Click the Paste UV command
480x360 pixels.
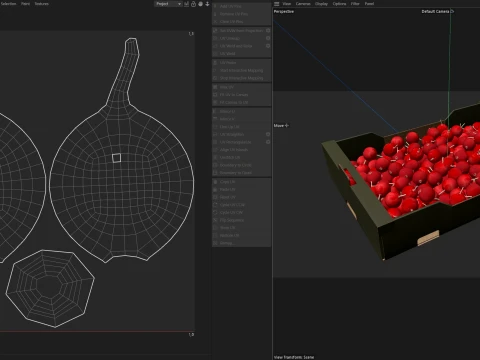241,189
